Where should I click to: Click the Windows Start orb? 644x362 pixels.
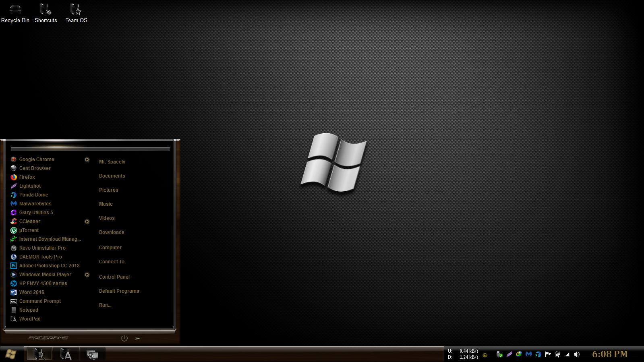tap(11, 354)
